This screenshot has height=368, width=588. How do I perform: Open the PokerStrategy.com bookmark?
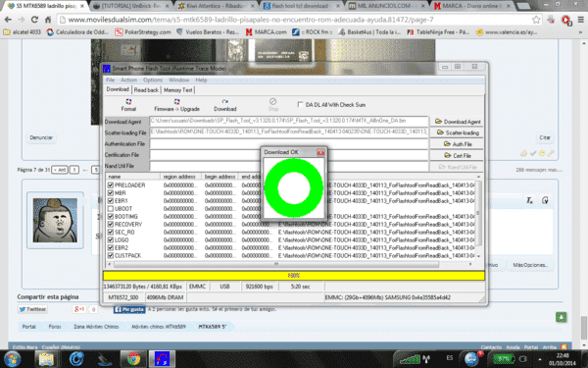[x=143, y=32]
